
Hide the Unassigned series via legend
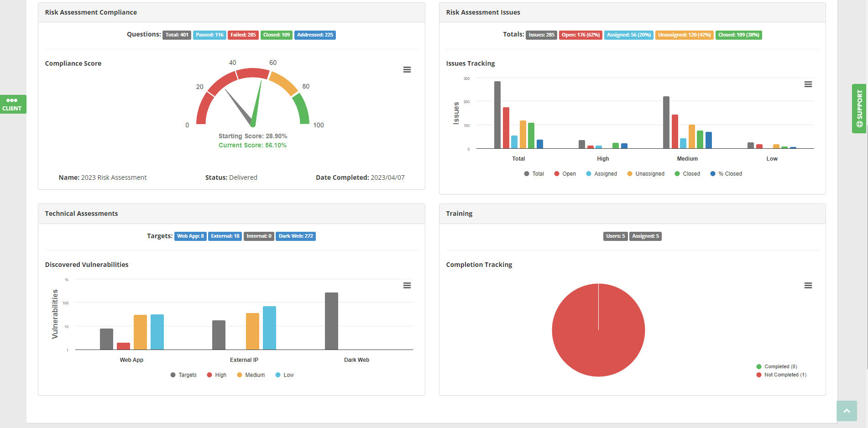pyautogui.click(x=646, y=174)
